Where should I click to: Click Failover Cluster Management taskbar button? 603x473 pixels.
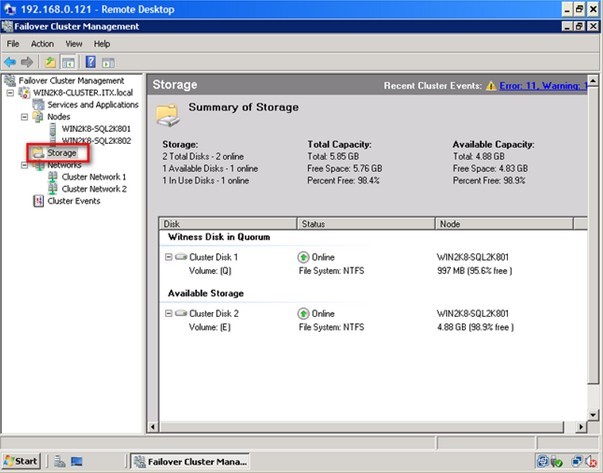190,461
